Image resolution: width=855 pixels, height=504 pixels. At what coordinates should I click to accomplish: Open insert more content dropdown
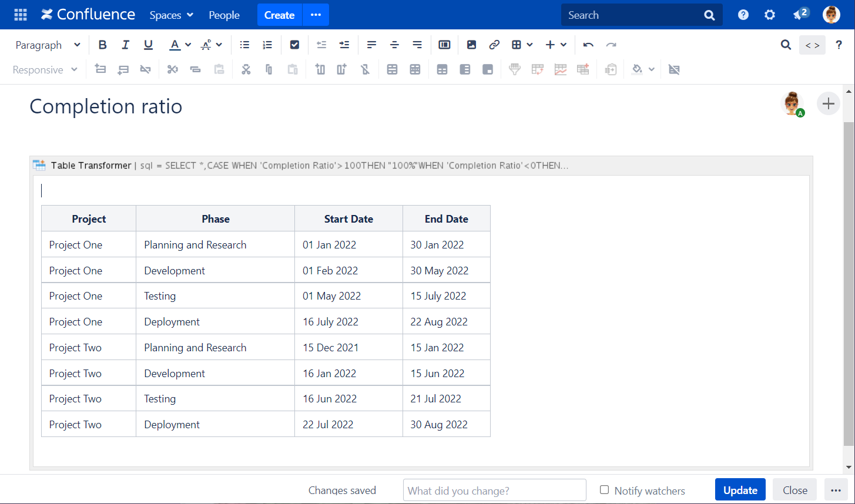556,45
